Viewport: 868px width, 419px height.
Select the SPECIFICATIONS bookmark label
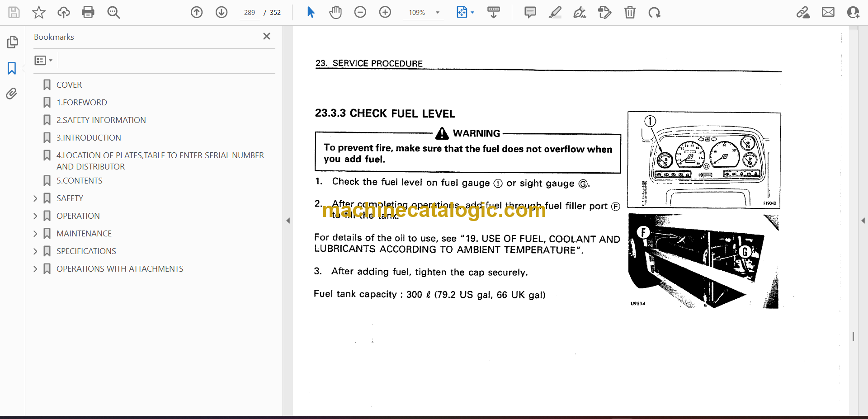click(x=86, y=251)
